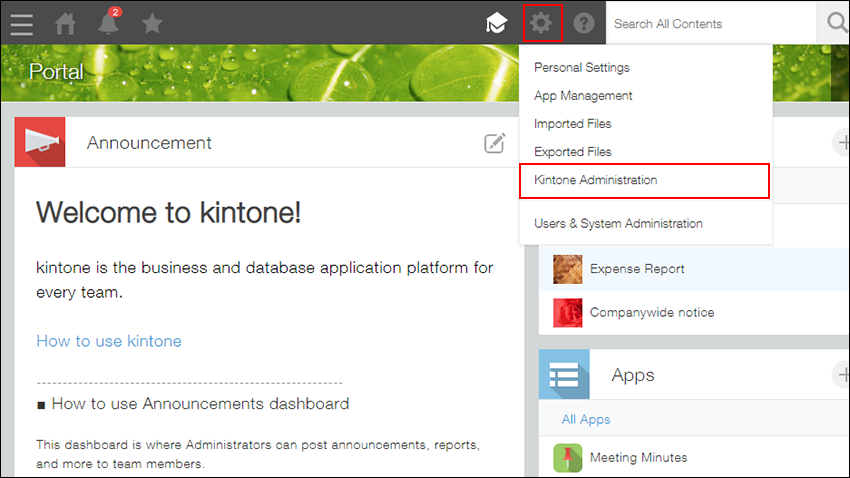Choose App Management in dropdown menu
This screenshot has height=478, width=850.
583,96
